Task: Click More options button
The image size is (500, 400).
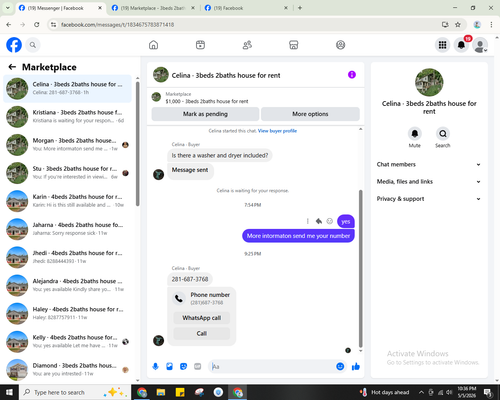Action: (310, 114)
